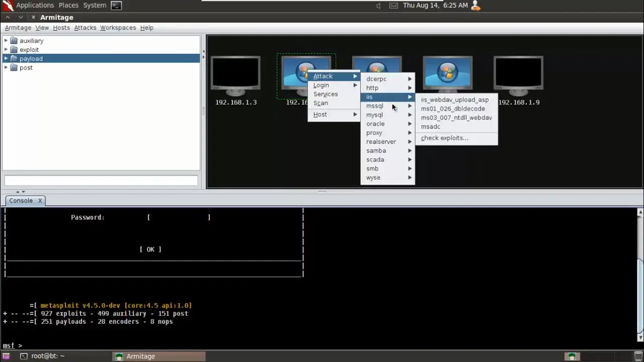644x362 pixels.
Task: Open the realserver attack submenu
Action: 388,142
